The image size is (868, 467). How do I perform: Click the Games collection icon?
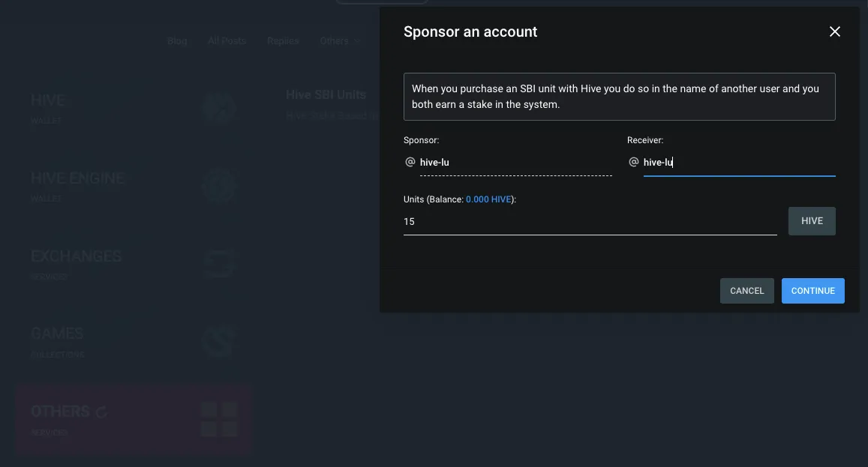pyautogui.click(x=219, y=341)
